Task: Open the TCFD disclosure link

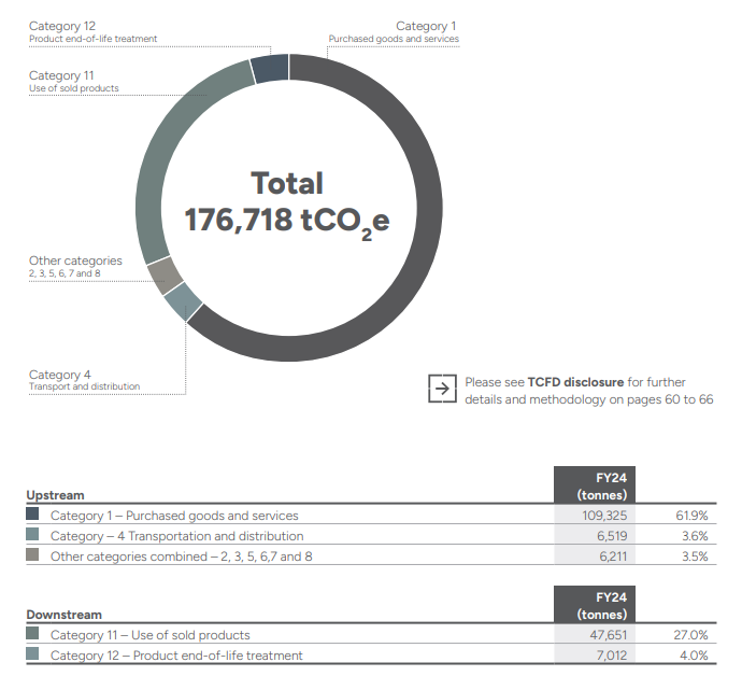Action: tap(575, 382)
